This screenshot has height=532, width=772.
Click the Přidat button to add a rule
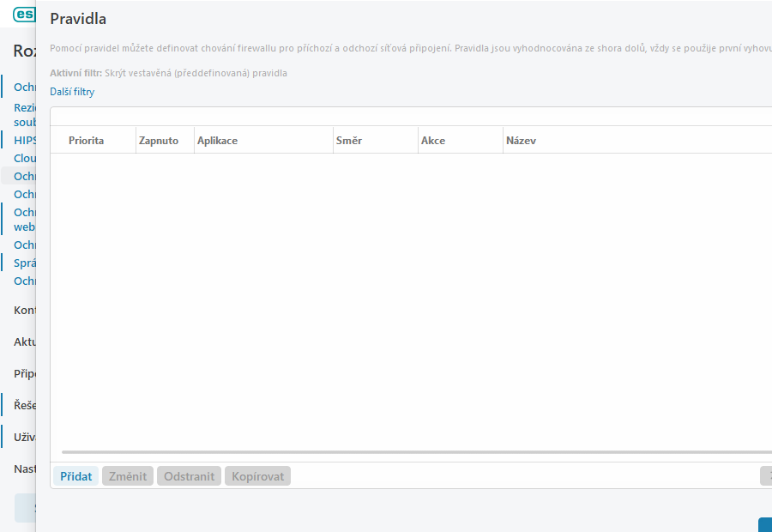coord(75,475)
